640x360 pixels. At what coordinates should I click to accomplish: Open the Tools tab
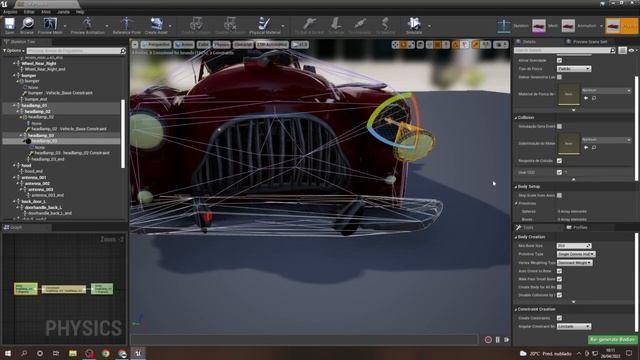525,227
